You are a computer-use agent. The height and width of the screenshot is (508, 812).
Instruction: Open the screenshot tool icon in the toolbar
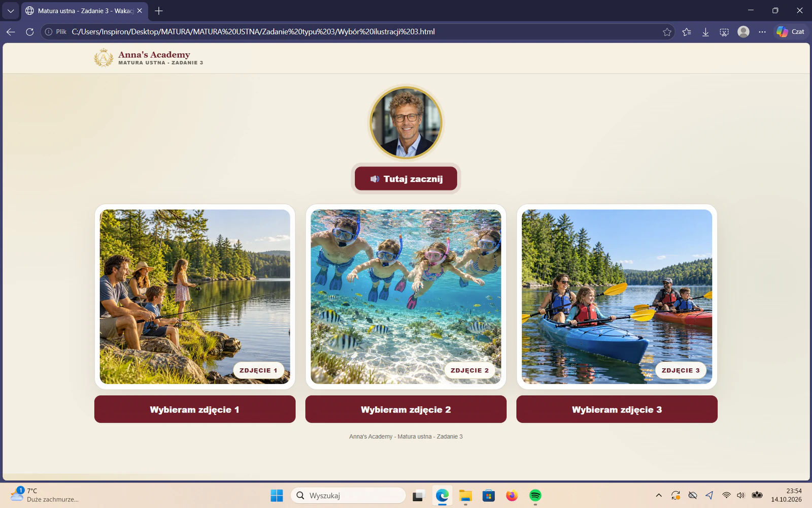point(724,31)
